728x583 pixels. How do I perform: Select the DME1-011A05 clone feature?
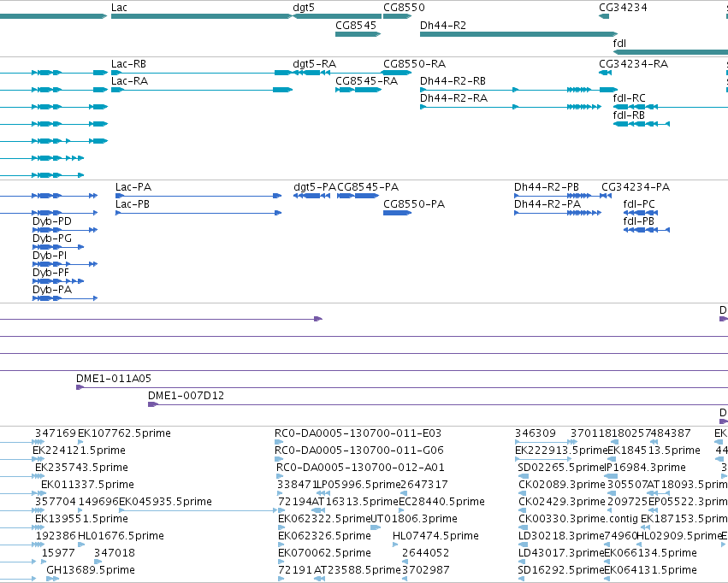coord(402,386)
